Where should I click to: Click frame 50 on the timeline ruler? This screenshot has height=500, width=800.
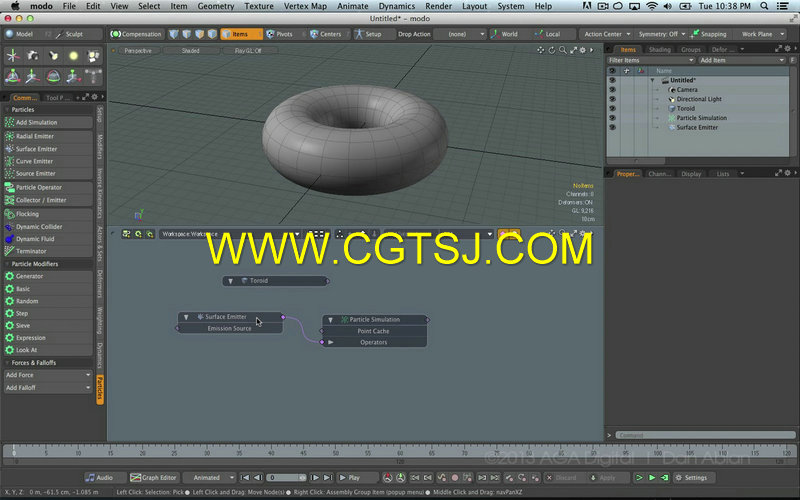(x=335, y=451)
